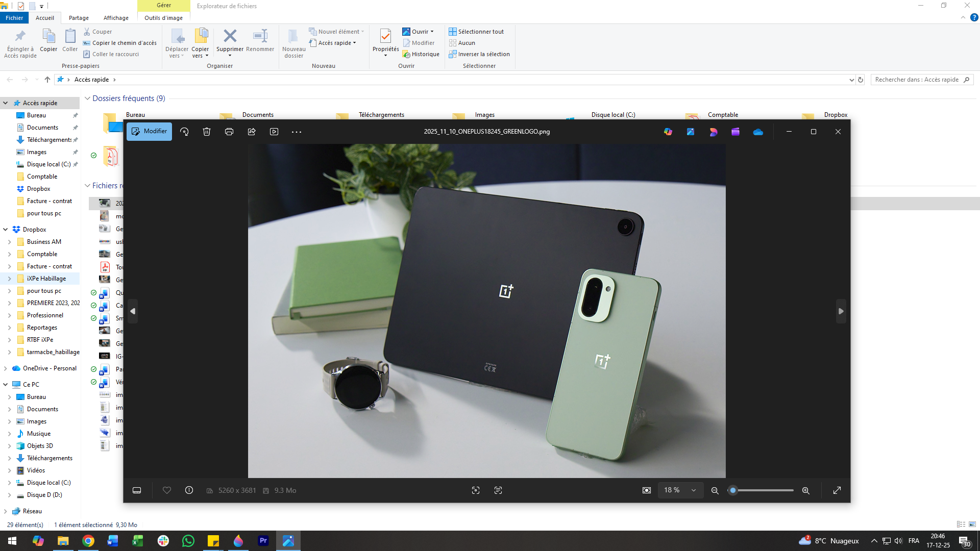The height and width of the screenshot is (551, 980).
Task: Delete the photo with the trash icon
Action: [207, 132]
